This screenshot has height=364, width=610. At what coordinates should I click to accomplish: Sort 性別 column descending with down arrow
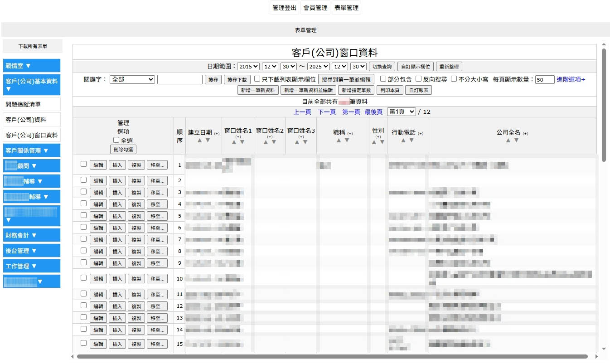coord(382,142)
